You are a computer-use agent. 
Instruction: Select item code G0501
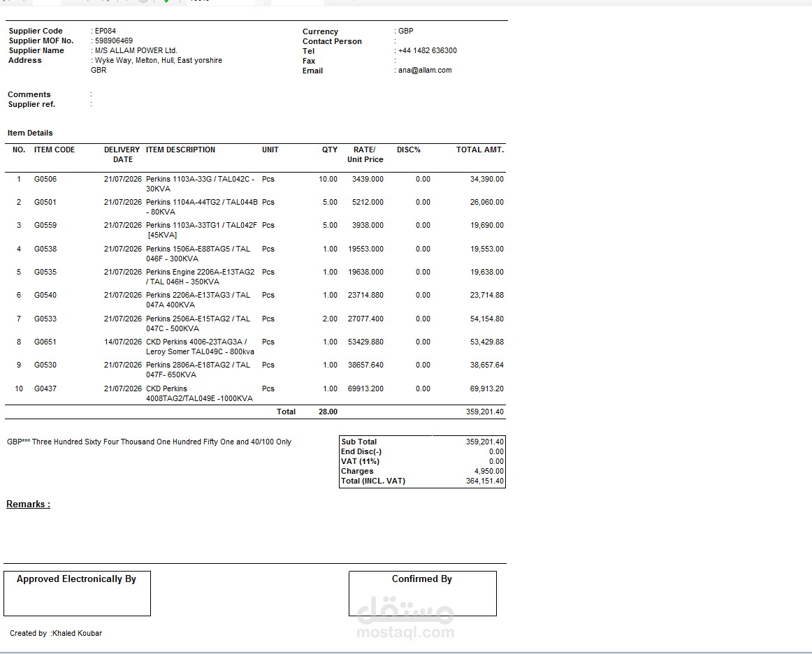(x=45, y=203)
